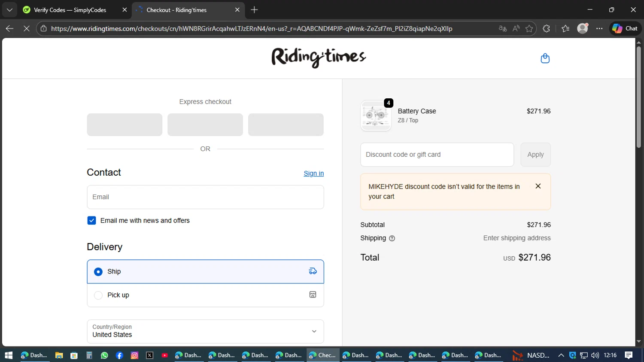Click the translate page icon

tap(503, 28)
